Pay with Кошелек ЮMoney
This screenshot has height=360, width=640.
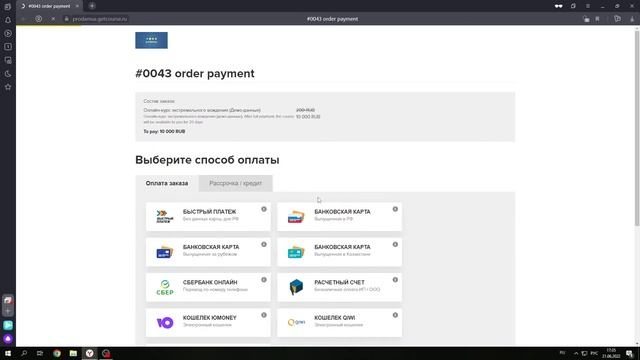click(x=208, y=322)
